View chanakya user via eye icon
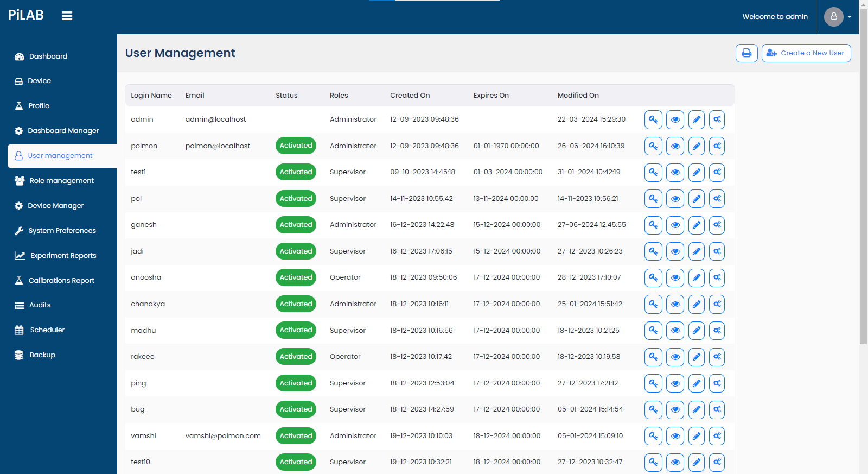This screenshot has height=474, width=868. (x=675, y=304)
